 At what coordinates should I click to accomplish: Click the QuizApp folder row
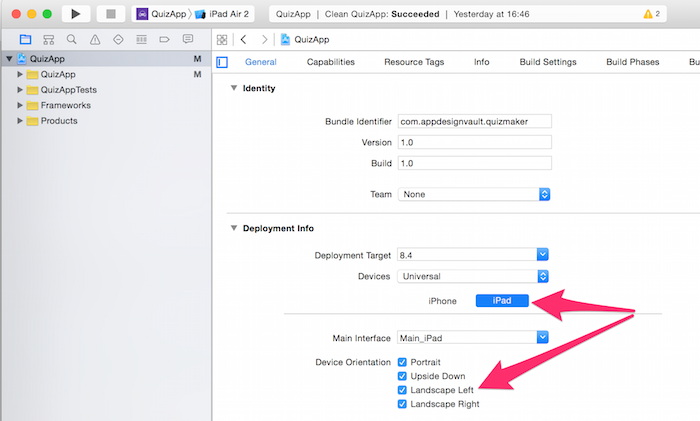(x=106, y=74)
